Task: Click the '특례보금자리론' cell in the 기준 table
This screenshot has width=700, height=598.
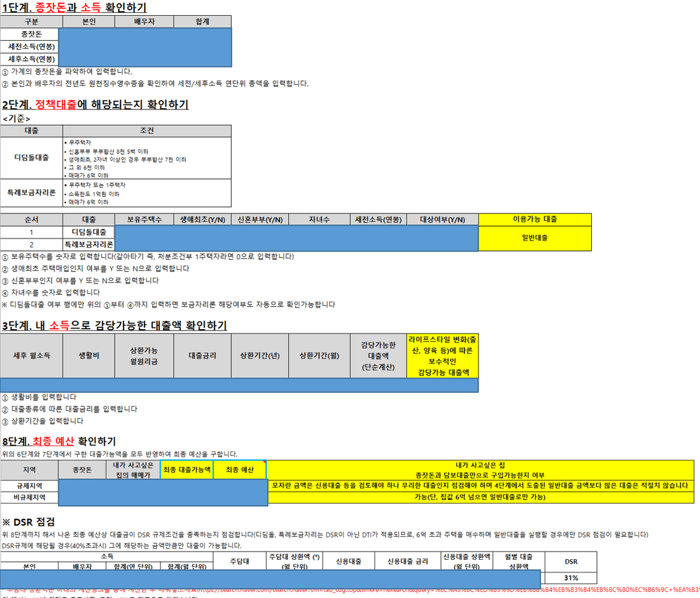Action: (x=32, y=193)
